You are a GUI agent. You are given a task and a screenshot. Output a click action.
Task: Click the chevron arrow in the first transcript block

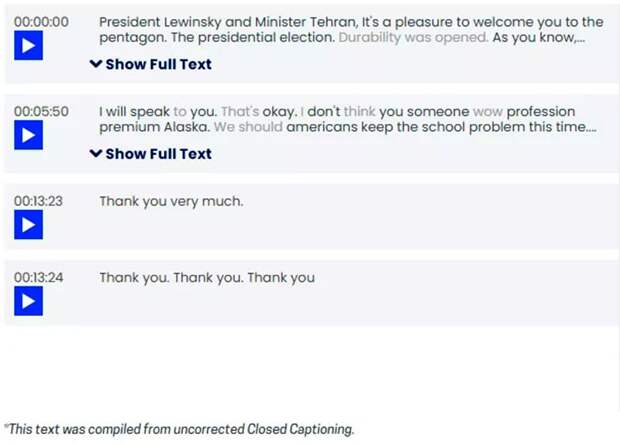point(96,64)
